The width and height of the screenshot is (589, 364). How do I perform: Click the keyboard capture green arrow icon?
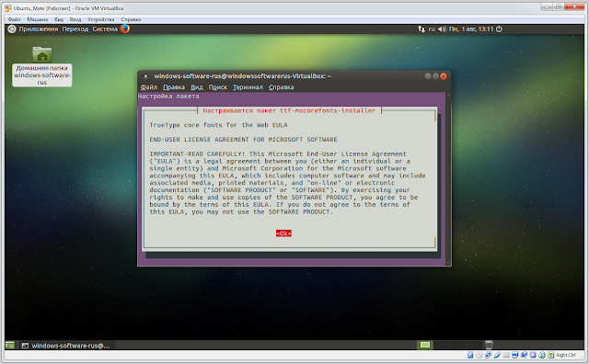(x=550, y=355)
